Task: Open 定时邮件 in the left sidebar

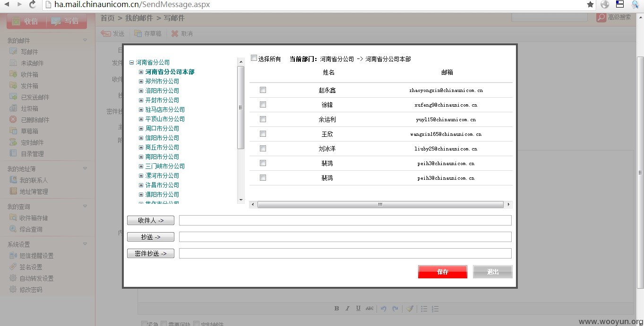Action: [x=32, y=142]
